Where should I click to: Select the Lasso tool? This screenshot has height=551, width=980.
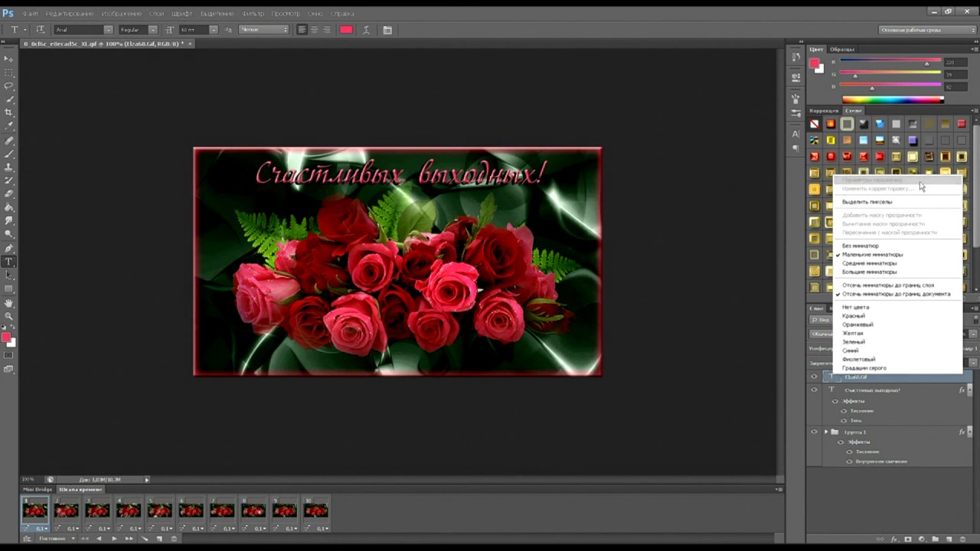[x=9, y=86]
